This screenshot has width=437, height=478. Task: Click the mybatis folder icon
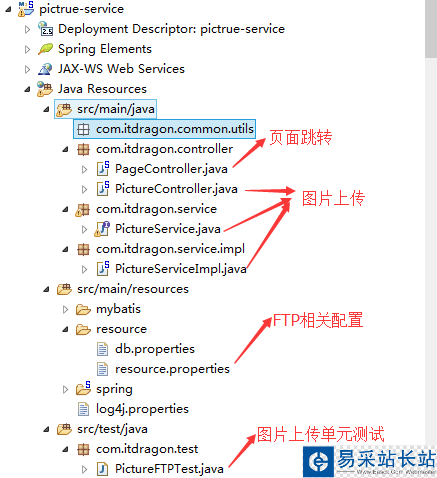(83, 309)
